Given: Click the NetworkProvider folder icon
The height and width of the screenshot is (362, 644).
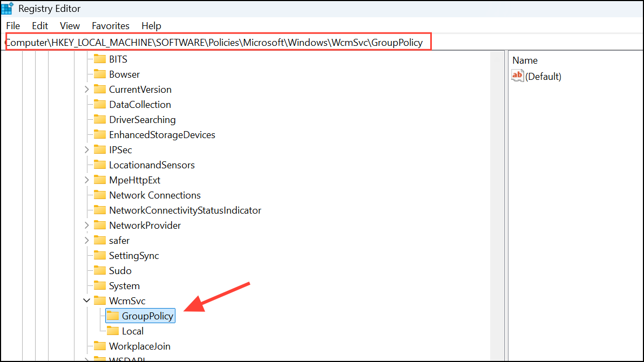Looking at the screenshot, I should 100,226.
